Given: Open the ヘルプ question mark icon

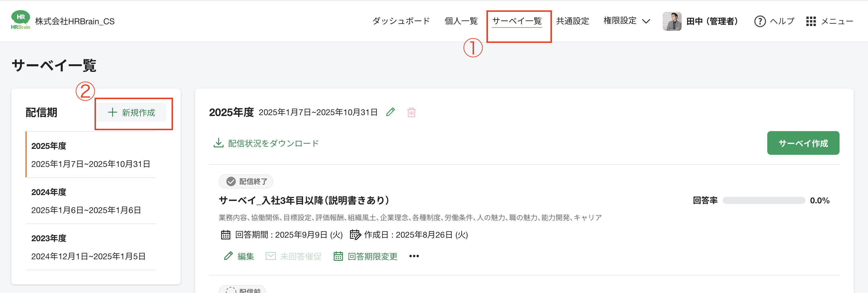Looking at the screenshot, I should coord(760,21).
